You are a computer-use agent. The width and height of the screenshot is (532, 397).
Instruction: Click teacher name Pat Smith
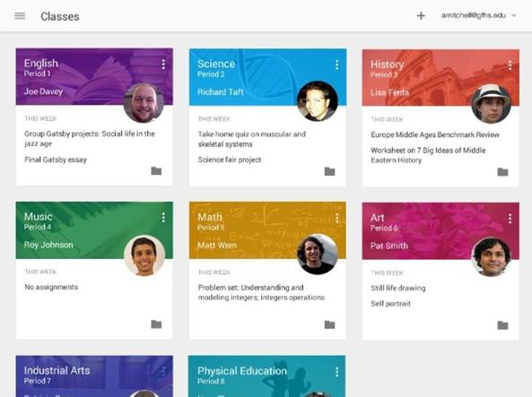tap(389, 246)
